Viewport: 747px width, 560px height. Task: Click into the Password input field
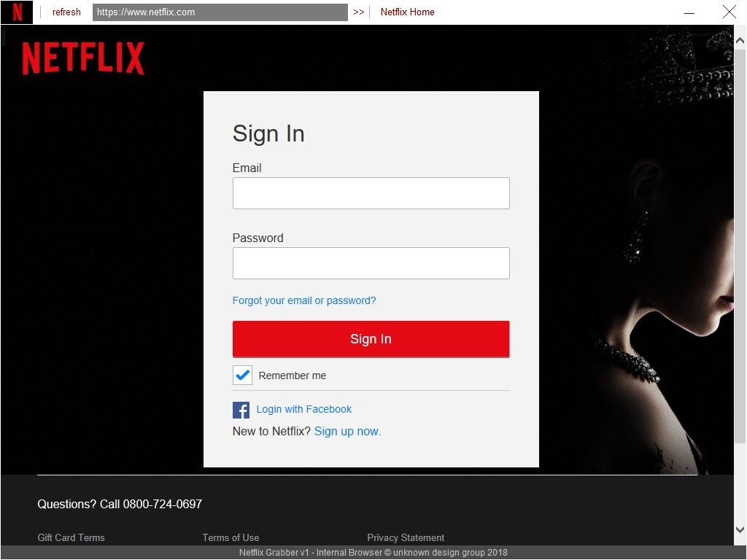point(371,262)
